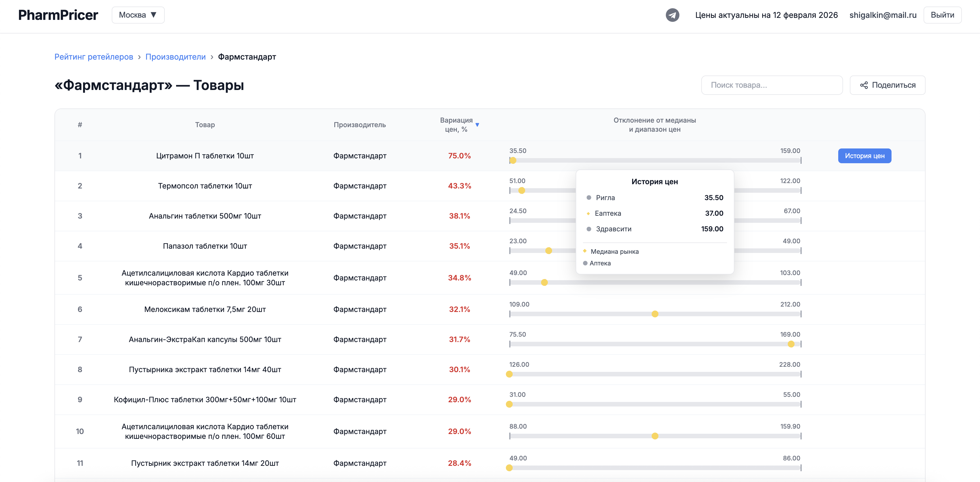Click yellow diamond next to Медиана рынка
This screenshot has height=482, width=980.
(x=585, y=251)
